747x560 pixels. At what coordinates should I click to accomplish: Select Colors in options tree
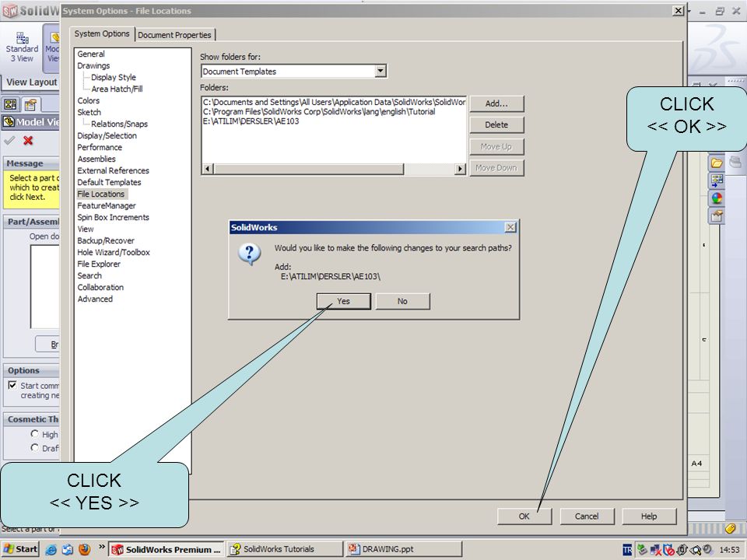[x=89, y=101]
